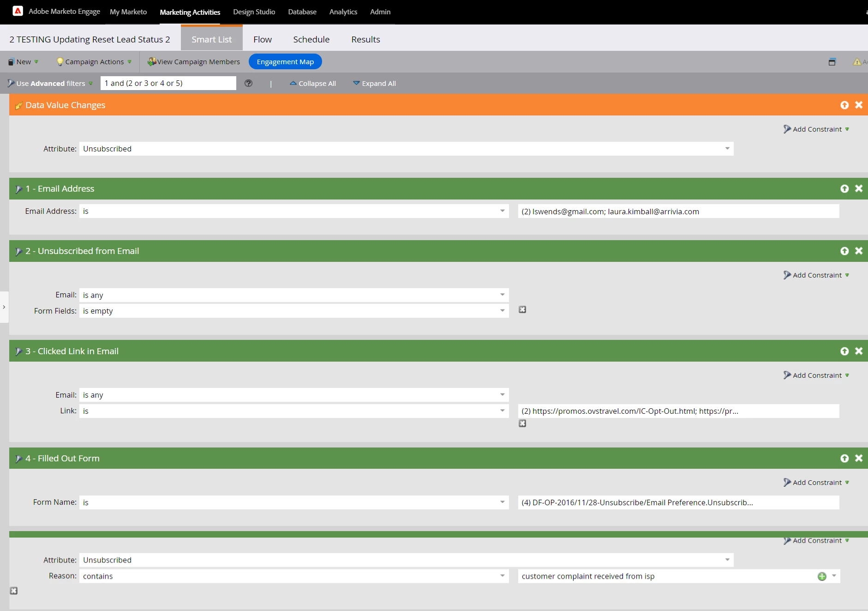Remove the Data Value Changes trigger
Screen dimensions: 868x611
(x=859, y=105)
